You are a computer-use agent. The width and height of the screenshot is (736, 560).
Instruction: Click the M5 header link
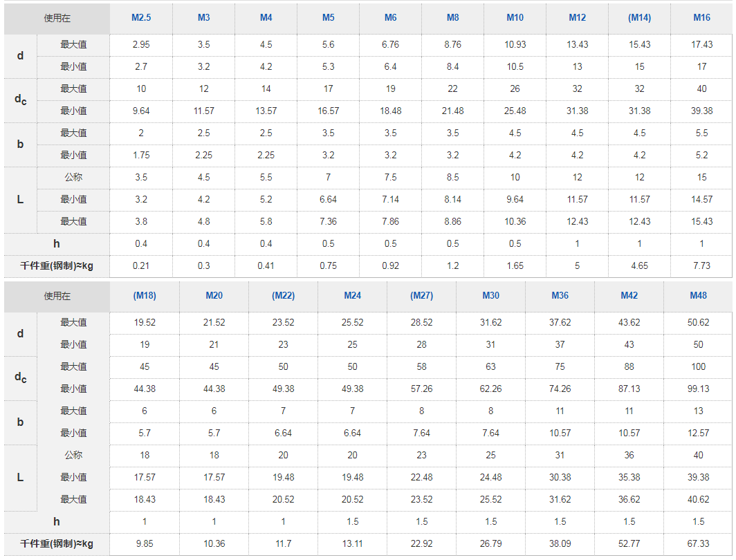[328, 18]
